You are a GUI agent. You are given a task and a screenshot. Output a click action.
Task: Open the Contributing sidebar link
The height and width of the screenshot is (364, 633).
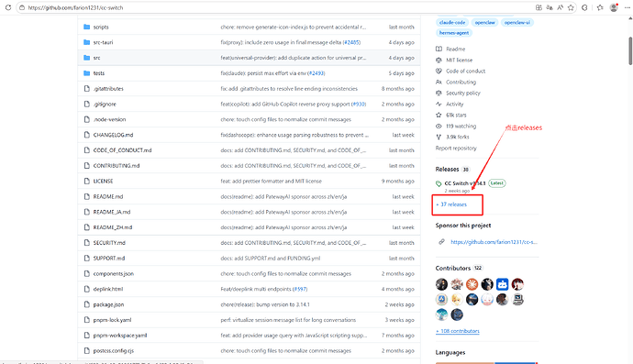tap(461, 82)
